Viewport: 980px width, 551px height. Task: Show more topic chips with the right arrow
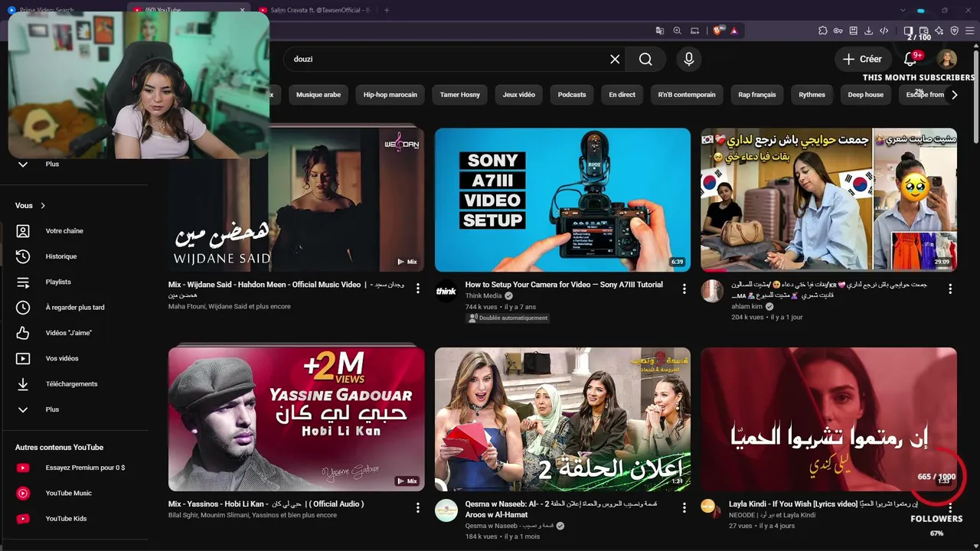[x=954, y=95]
